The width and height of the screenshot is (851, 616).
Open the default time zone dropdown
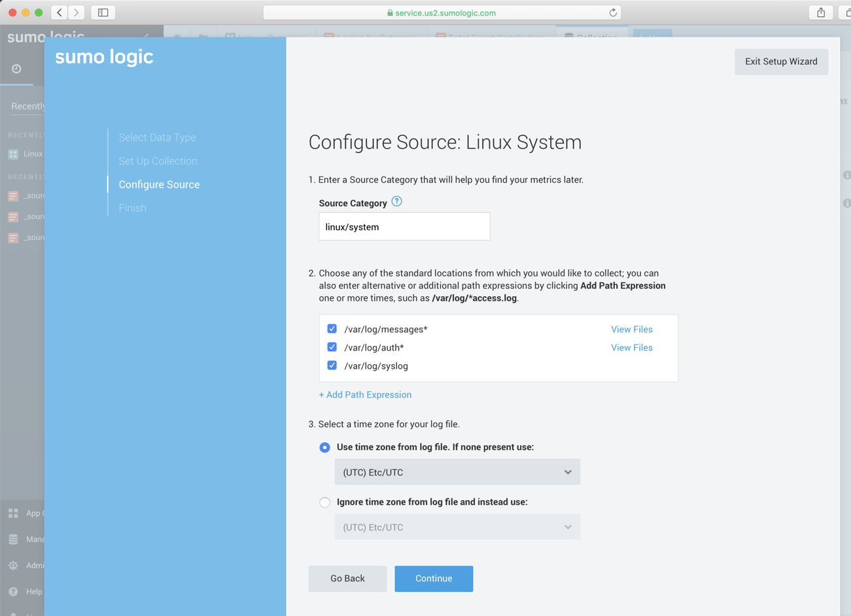457,472
